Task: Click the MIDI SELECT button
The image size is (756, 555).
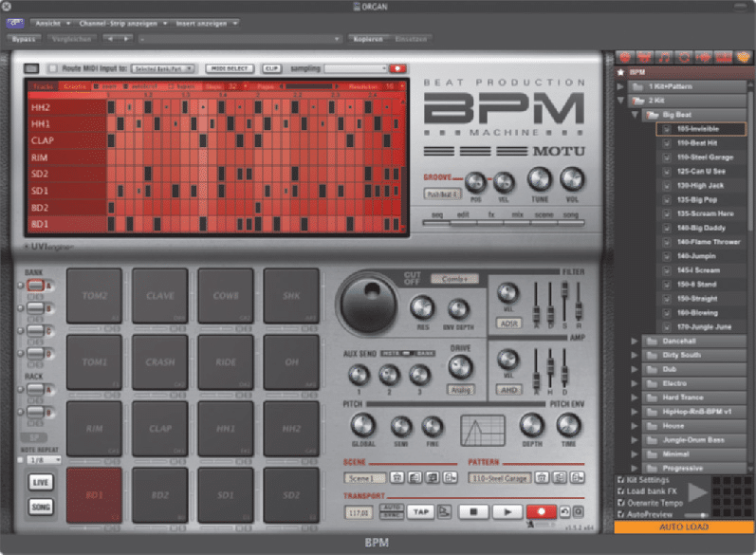Action: click(230, 68)
